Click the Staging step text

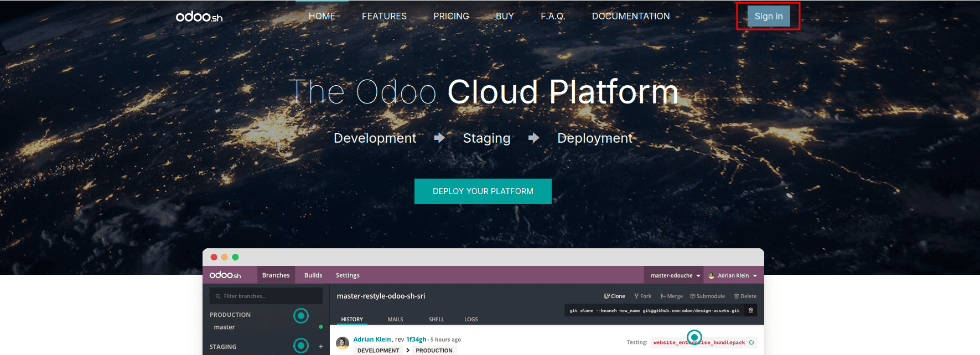(x=486, y=138)
